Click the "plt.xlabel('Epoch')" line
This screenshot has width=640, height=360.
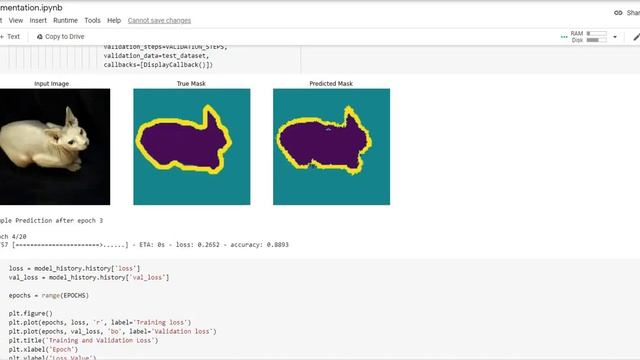click(43, 349)
